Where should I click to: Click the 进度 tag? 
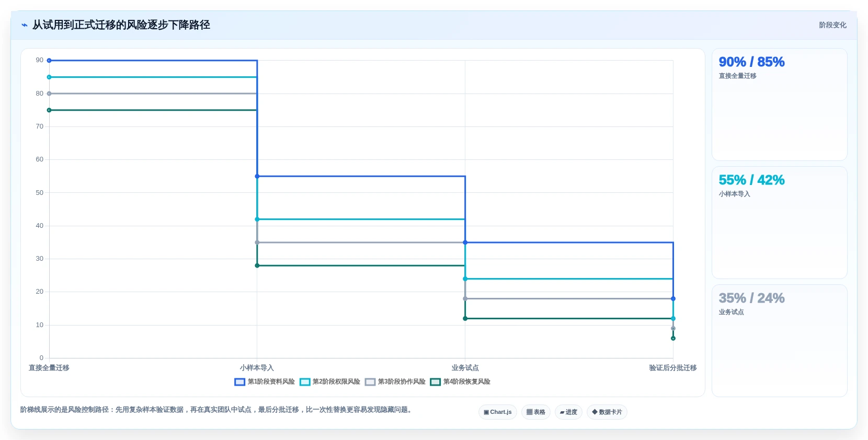tap(568, 412)
